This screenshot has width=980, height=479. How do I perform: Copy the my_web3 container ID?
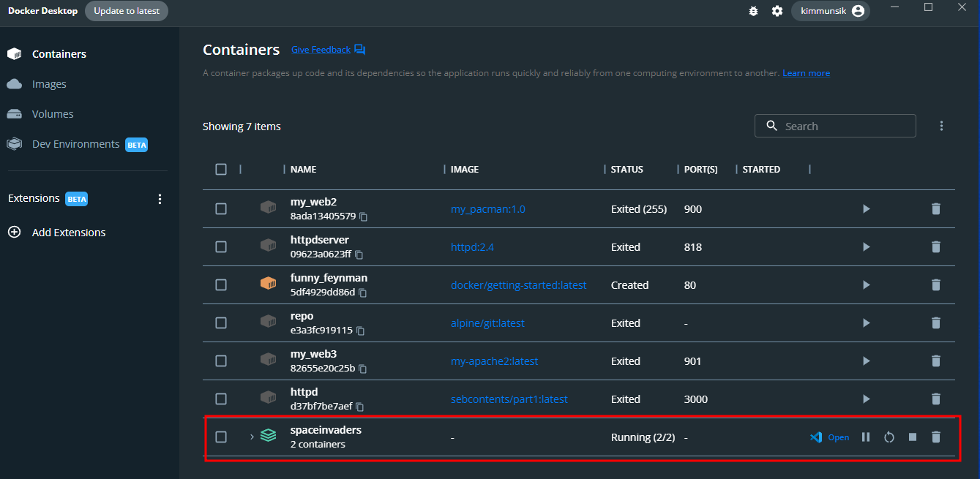point(362,369)
